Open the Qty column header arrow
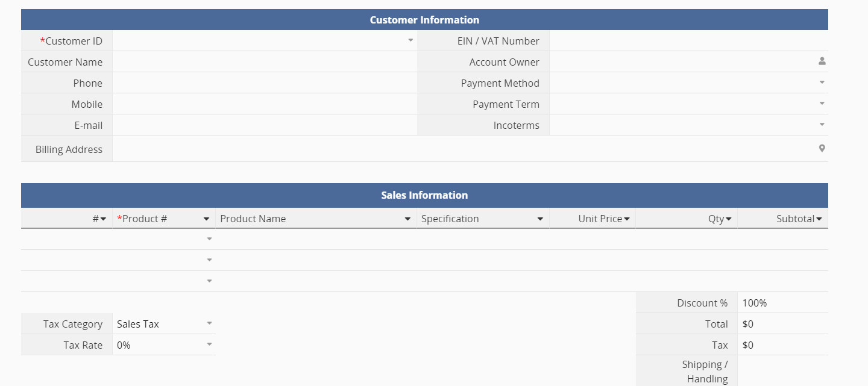 tap(729, 219)
